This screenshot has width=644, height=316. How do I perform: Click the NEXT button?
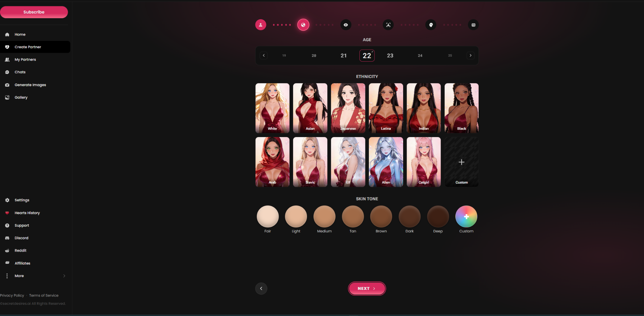click(367, 288)
